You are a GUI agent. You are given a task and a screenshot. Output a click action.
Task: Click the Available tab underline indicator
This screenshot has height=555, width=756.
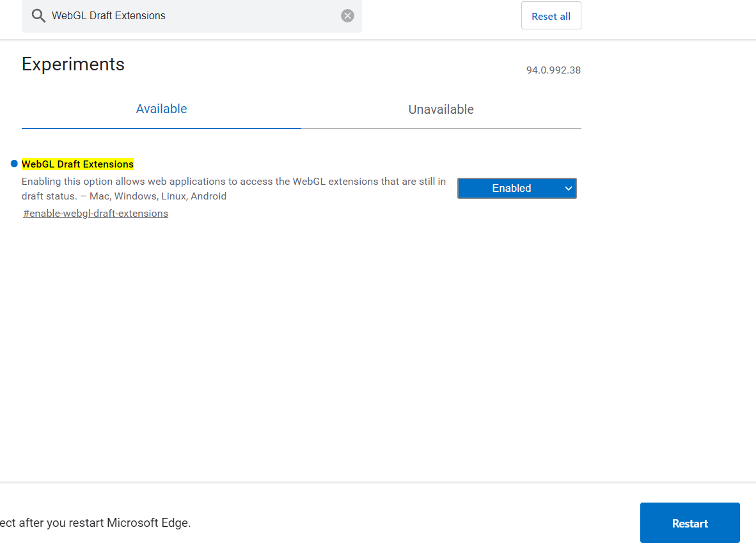pos(161,128)
